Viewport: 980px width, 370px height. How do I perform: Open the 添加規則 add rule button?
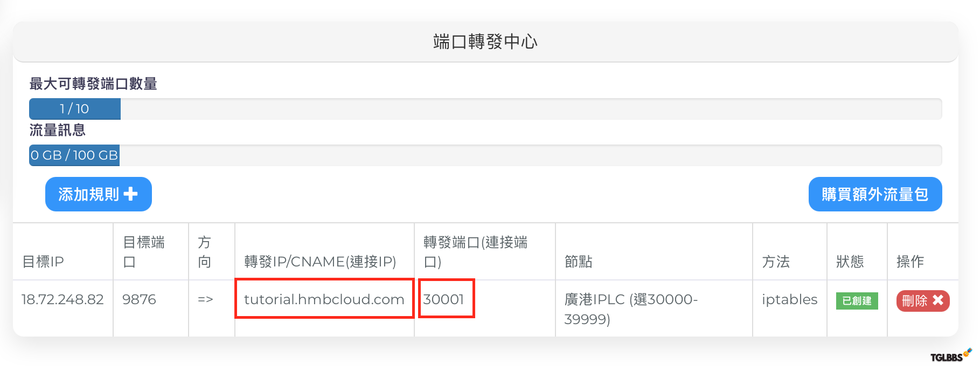click(99, 194)
